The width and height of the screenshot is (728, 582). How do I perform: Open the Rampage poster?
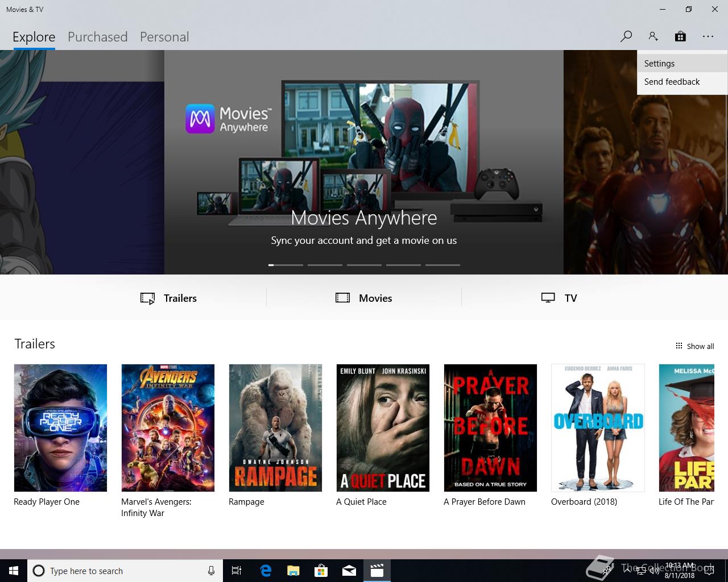(x=275, y=428)
